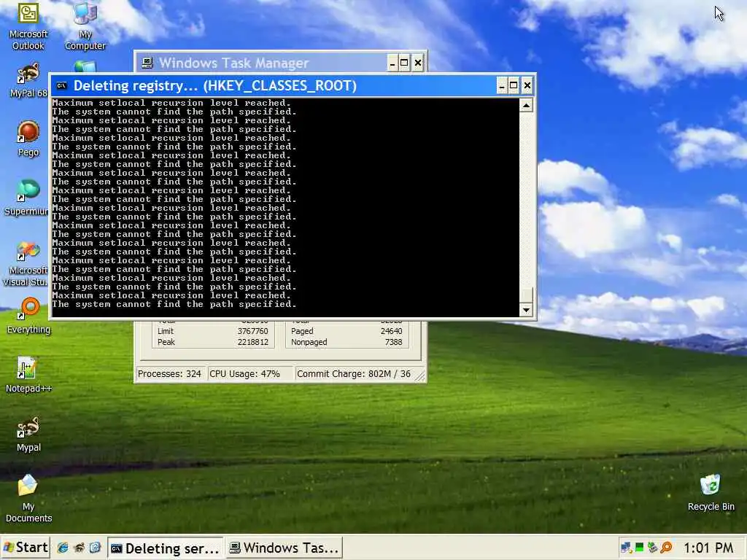Click the Deleting registry title bar

pyautogui.click(x=293, y=86)
